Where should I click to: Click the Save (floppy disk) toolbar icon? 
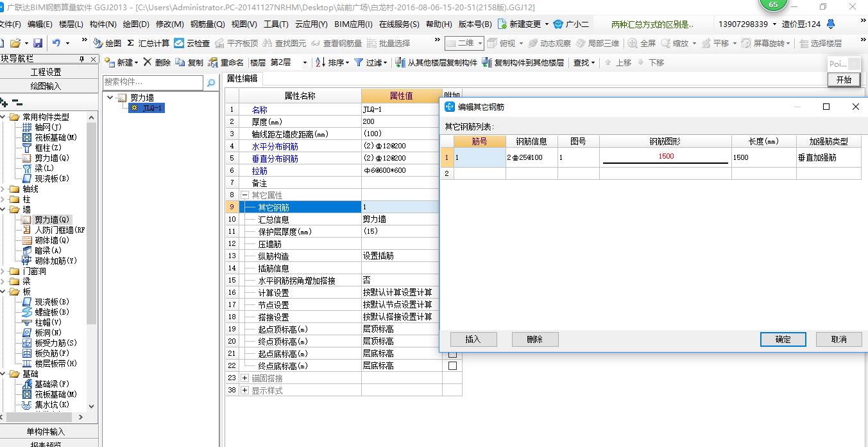click(x=37, y=43)
